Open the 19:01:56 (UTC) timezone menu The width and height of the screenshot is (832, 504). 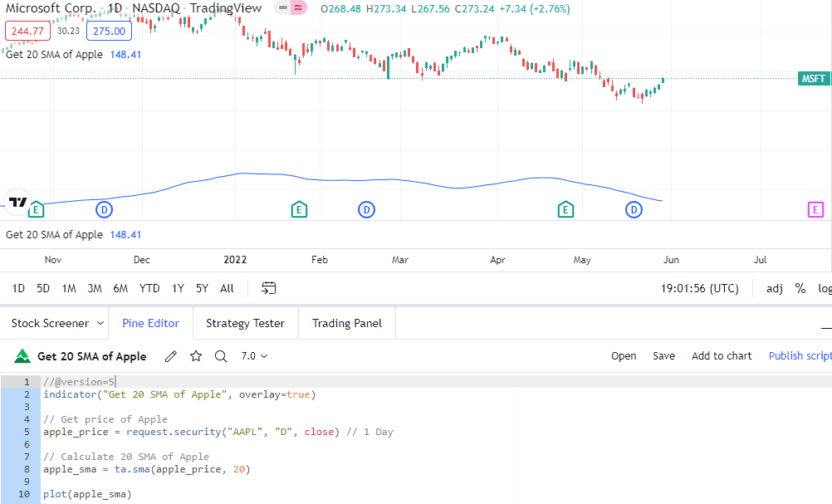(x=699, y=289)
